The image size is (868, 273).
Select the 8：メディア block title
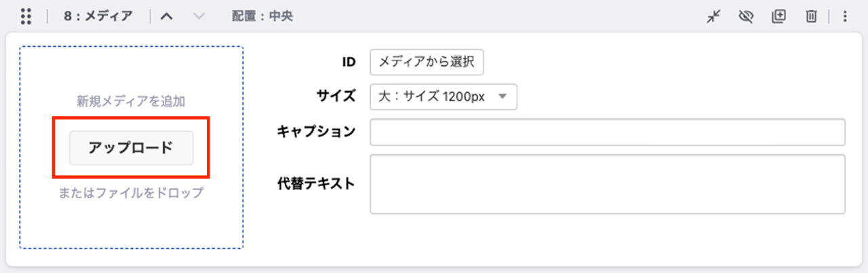98,17
